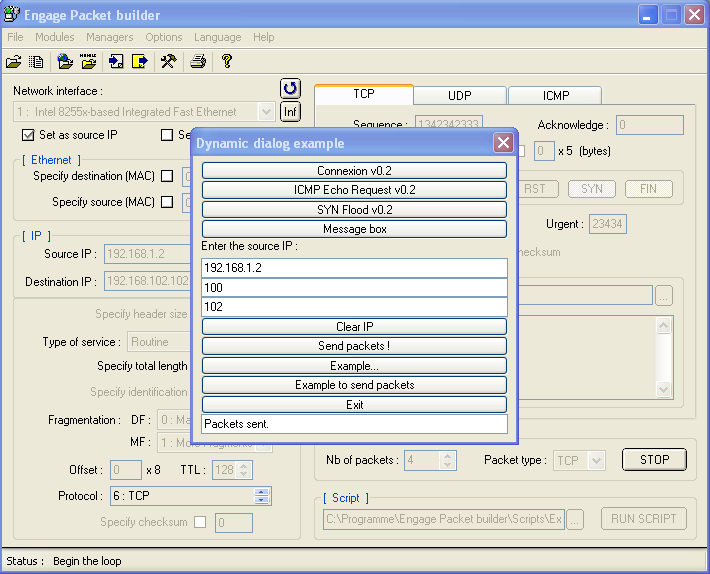
Task: Toggle Set as source IP checkbox
Action: coord(28,135)
